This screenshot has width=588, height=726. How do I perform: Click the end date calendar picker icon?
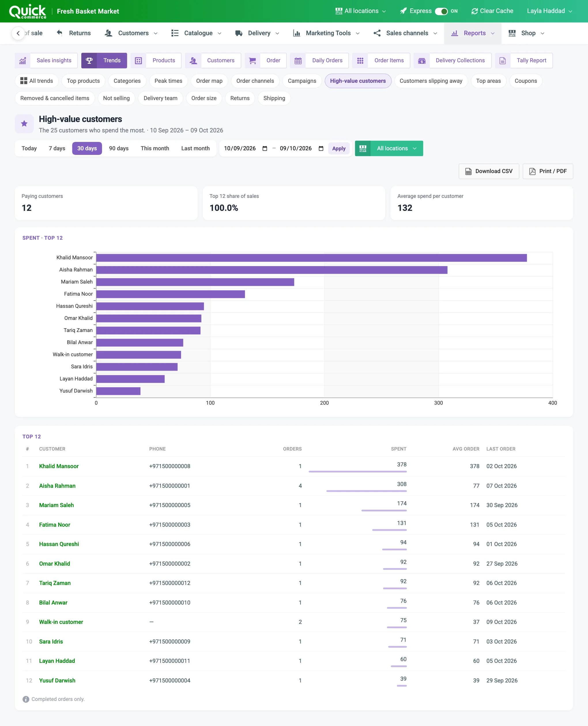coord(321,149)
